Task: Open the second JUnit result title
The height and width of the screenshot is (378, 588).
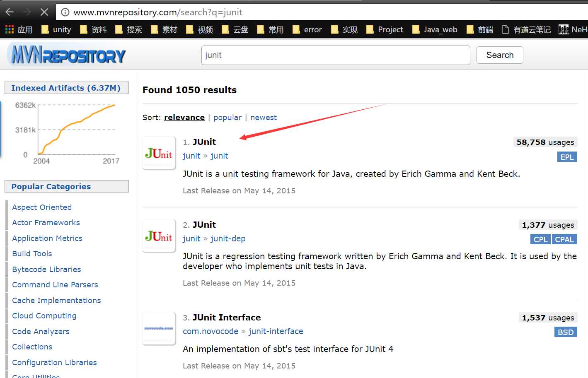Action: click(x=204, y=225)
